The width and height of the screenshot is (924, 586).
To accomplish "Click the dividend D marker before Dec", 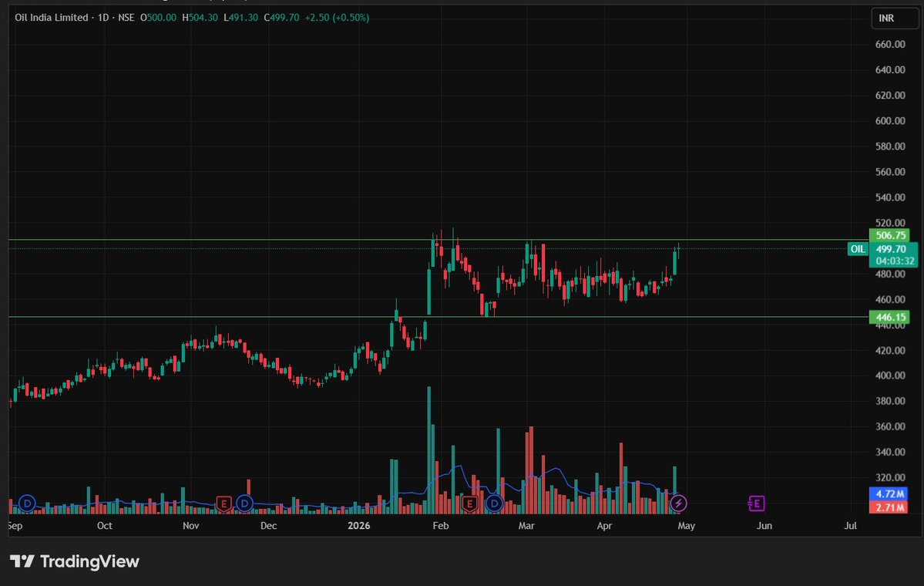I will [x=244, y=503].
